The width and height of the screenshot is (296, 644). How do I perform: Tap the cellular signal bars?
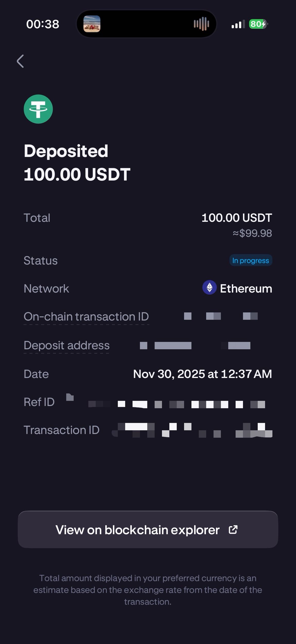click(238, 24)
